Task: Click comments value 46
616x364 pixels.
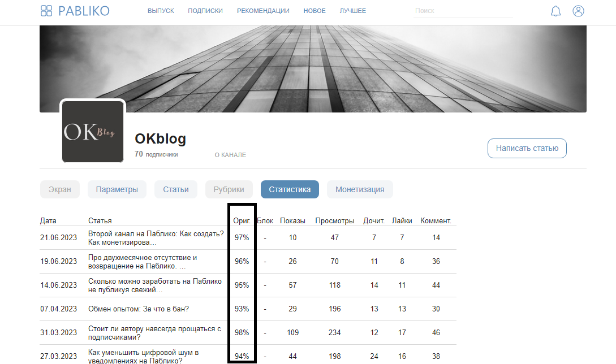Action: 436,333
